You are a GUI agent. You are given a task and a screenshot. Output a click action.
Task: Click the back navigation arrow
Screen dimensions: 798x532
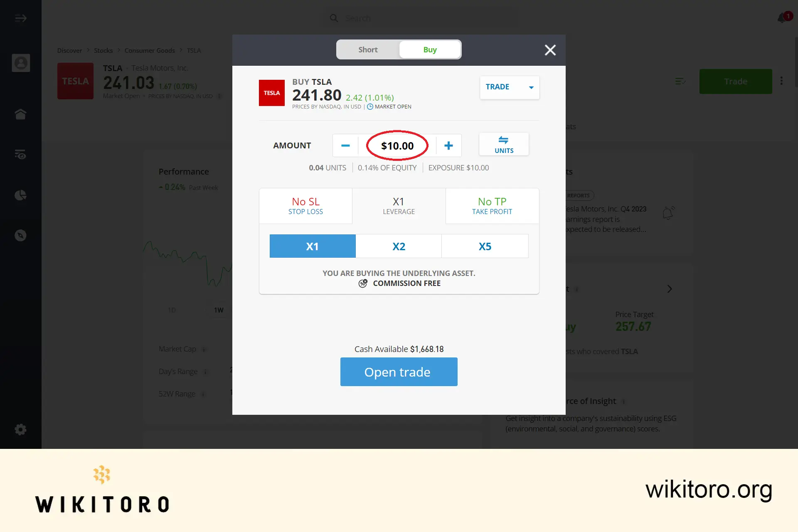(21, 18)
